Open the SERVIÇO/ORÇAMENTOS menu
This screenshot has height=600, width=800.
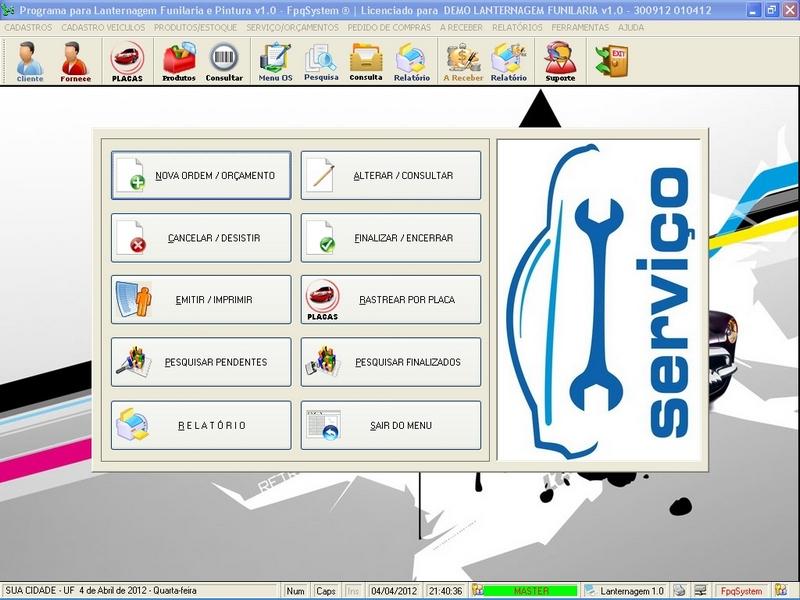click(x=292, y=28)
